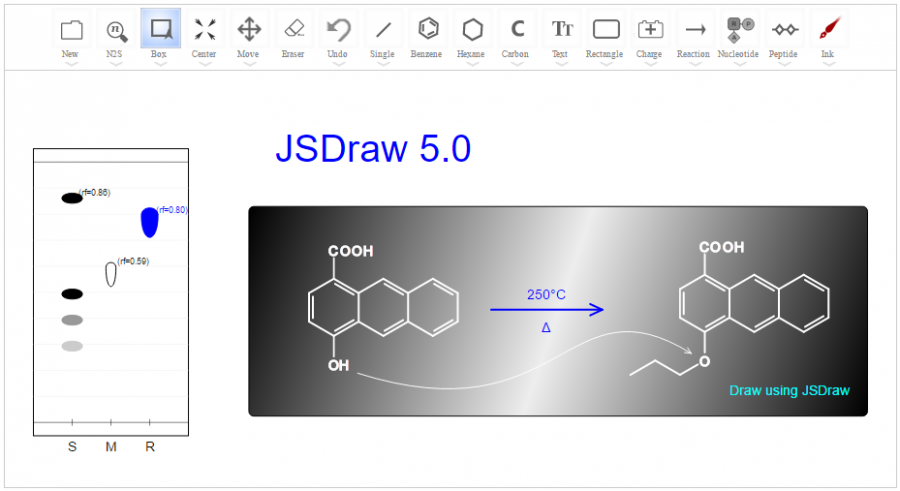Open the N2S name-to-structure tool
This screenshot has width=900, height=491.
[x=116, y=30]
